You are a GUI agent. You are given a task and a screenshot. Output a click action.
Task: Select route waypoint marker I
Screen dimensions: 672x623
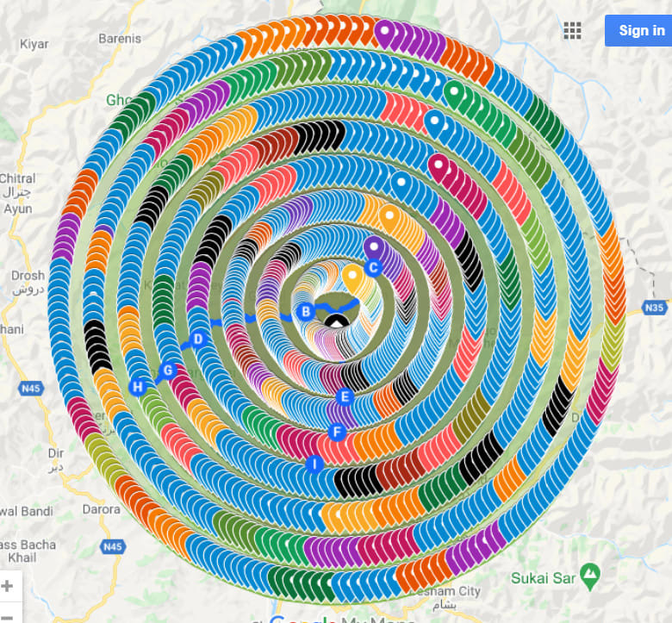coord(314,464)
